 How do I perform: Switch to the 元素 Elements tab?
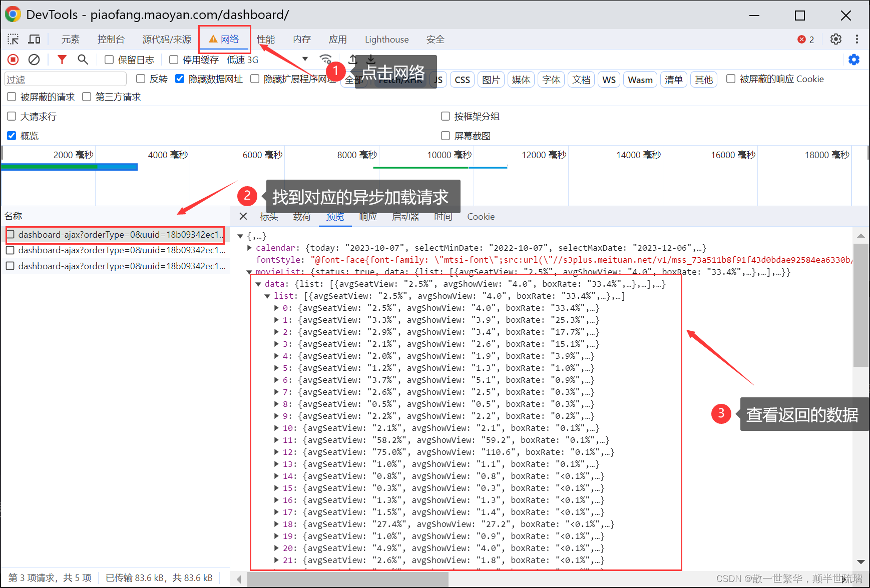tap(71, 39)
